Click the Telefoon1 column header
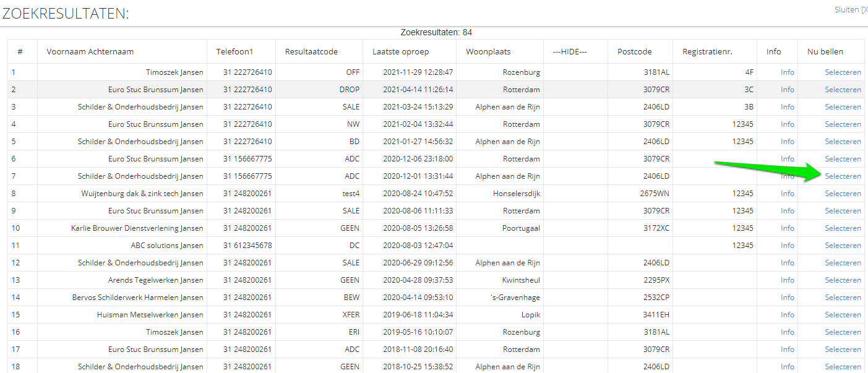This screenshot has width=868, height=373. coord(234,52)
